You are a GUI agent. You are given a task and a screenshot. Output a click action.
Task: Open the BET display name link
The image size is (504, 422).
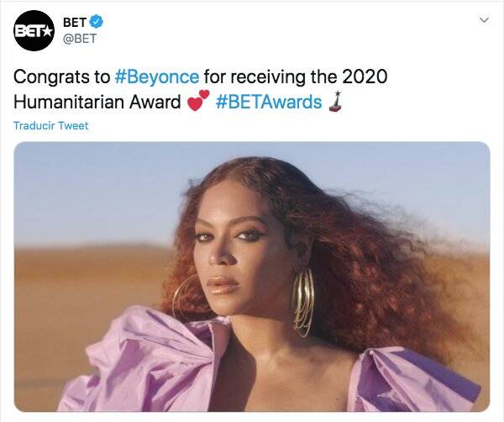click(76, 21)
